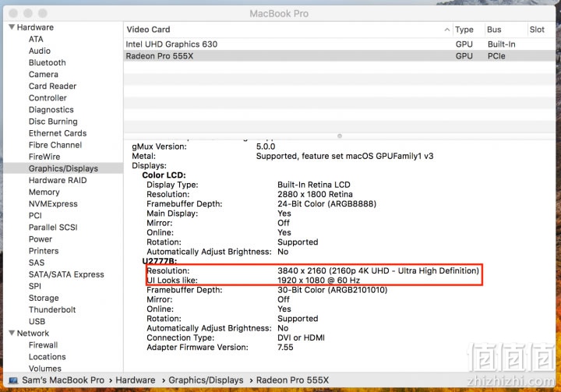
Task: Click the MacBook Pro computer icon in path bar
Action: (13, 380)
